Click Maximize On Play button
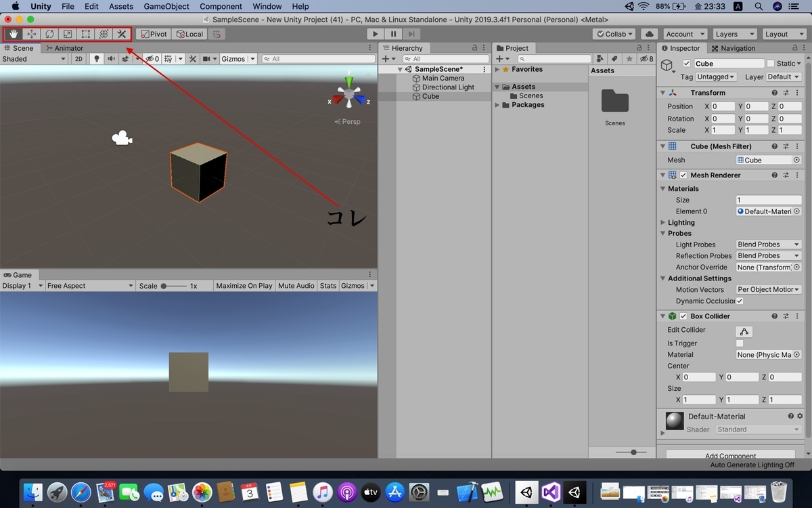This screenshot has width=812, height=508. [244, 286]
